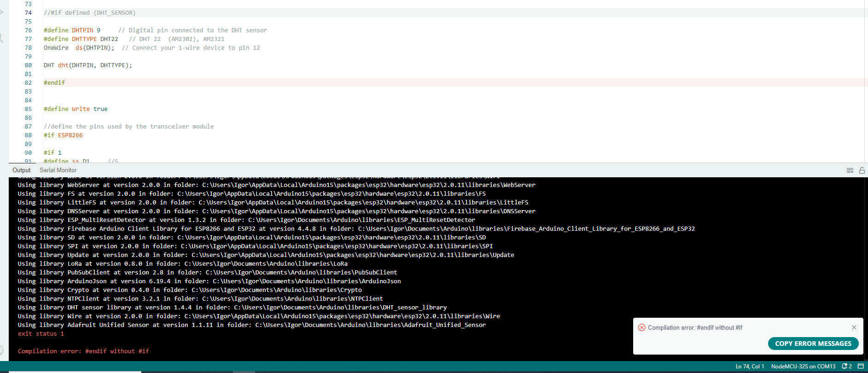Click 'Using library ESP_MultiResetDetector' output line
The image size is (868, 373).
coord(246,220)
